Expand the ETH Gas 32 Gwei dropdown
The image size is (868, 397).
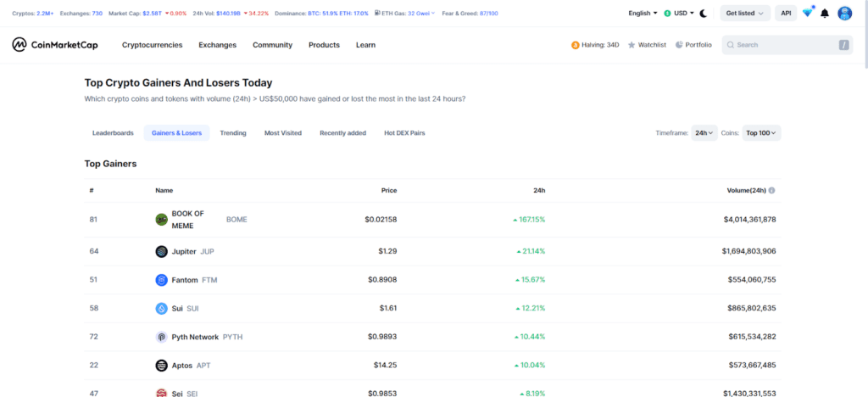(421, 13)
